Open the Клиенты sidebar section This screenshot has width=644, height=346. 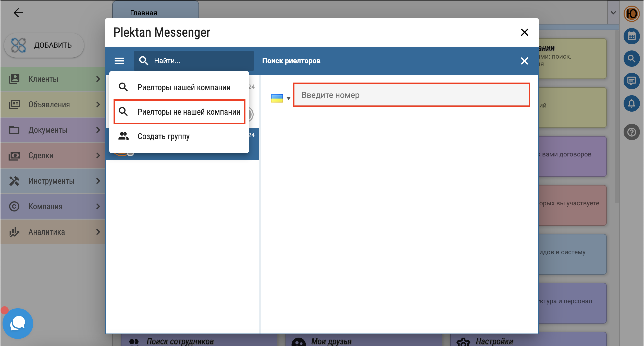(x=53, y=79)
